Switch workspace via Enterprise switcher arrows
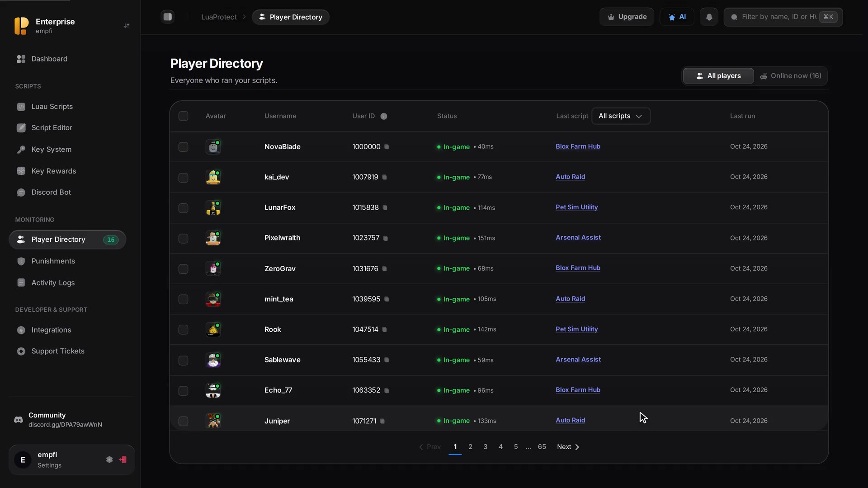The height and width of the screenshot is (488, 868). [x=127, y=26]
